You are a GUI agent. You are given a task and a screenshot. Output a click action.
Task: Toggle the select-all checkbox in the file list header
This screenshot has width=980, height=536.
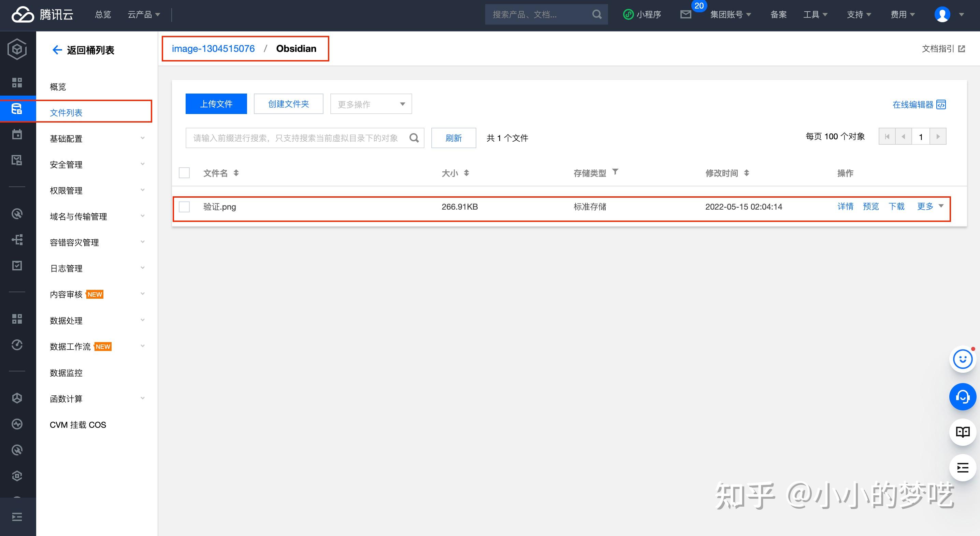coord(184,173)
